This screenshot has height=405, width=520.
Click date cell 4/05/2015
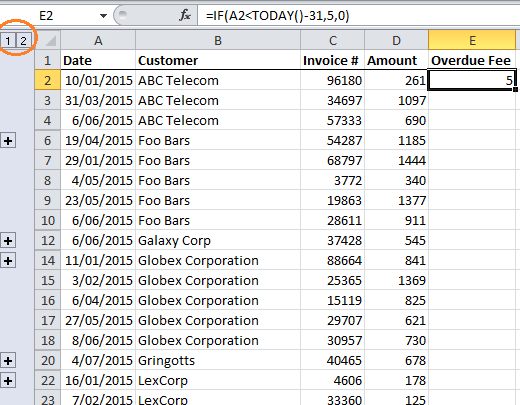click(98, 180)
